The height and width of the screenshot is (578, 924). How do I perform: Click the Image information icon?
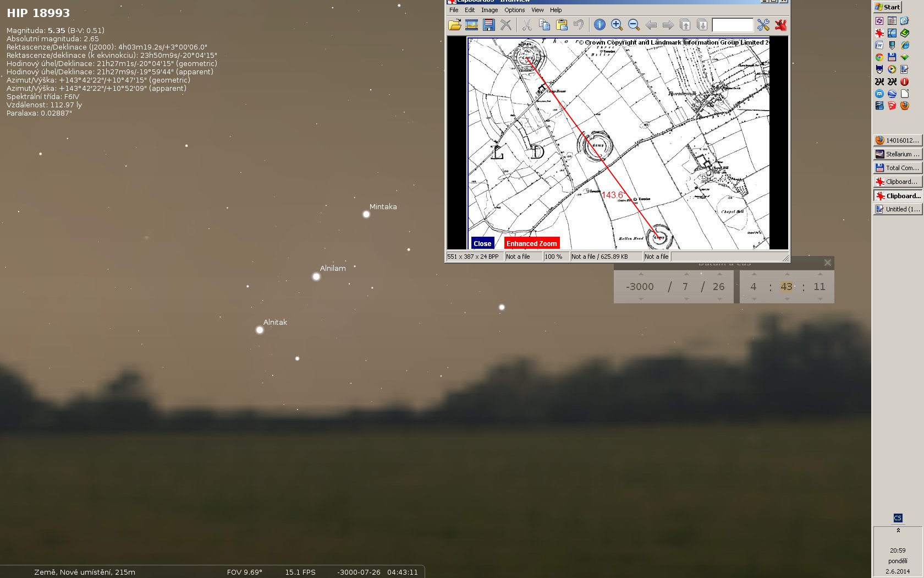[x=599, y=25]
